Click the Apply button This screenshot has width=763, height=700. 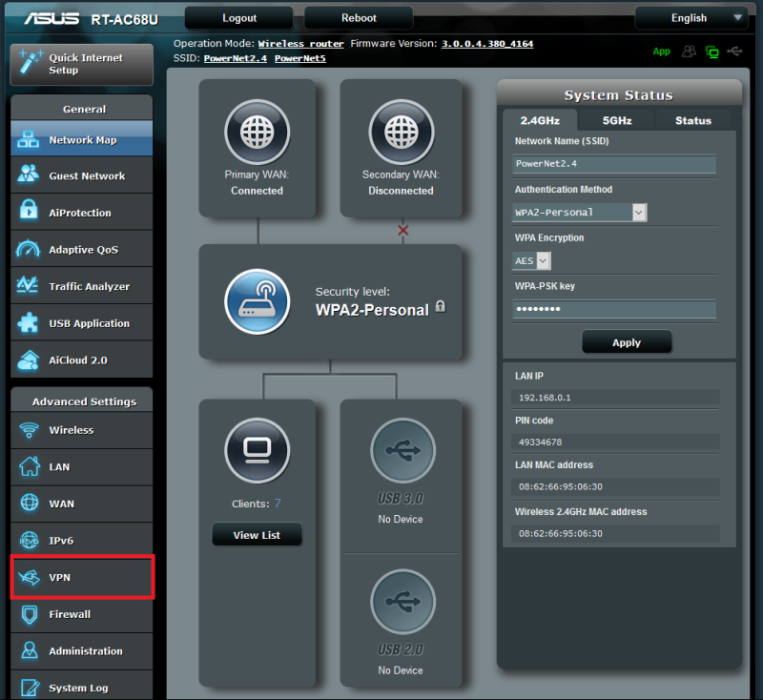pos(627,342)
